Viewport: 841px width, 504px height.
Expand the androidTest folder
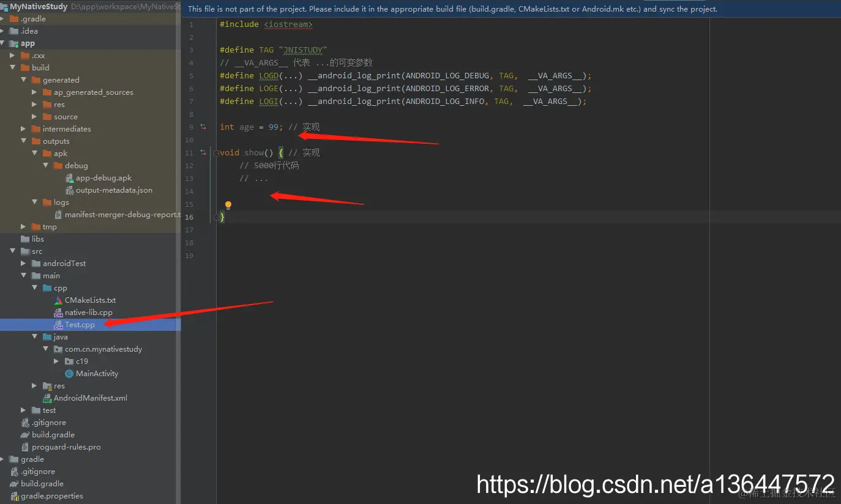click(24, 264)
